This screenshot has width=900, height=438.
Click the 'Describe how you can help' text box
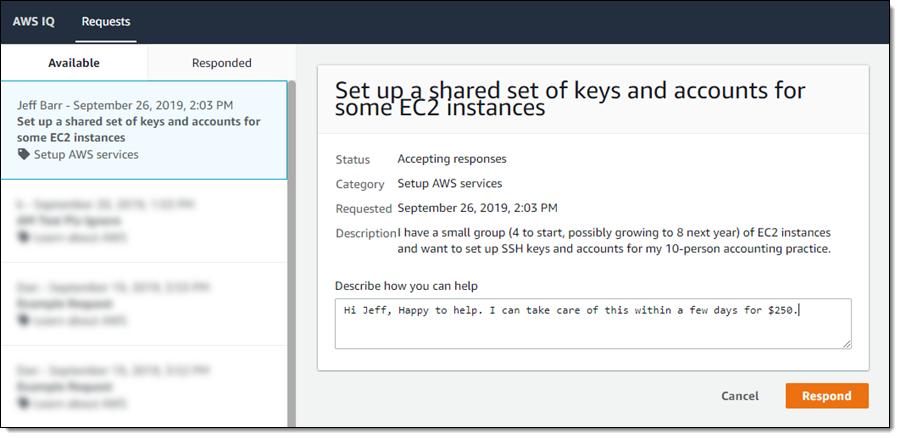point(592,323)
